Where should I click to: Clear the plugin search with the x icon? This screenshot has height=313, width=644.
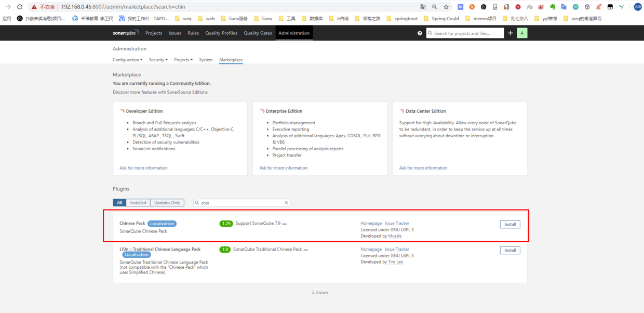coord(286,203)
